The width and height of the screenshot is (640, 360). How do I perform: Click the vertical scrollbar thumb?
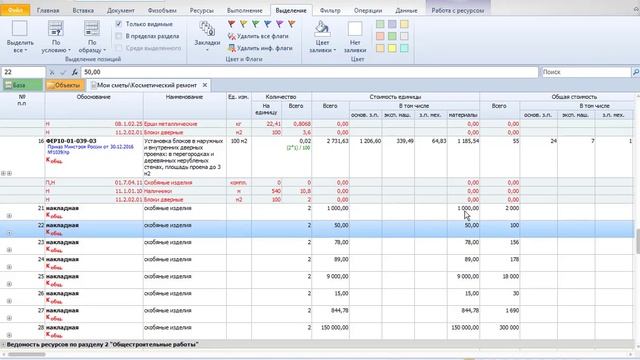pyautogui.click(x=637, y=241)
